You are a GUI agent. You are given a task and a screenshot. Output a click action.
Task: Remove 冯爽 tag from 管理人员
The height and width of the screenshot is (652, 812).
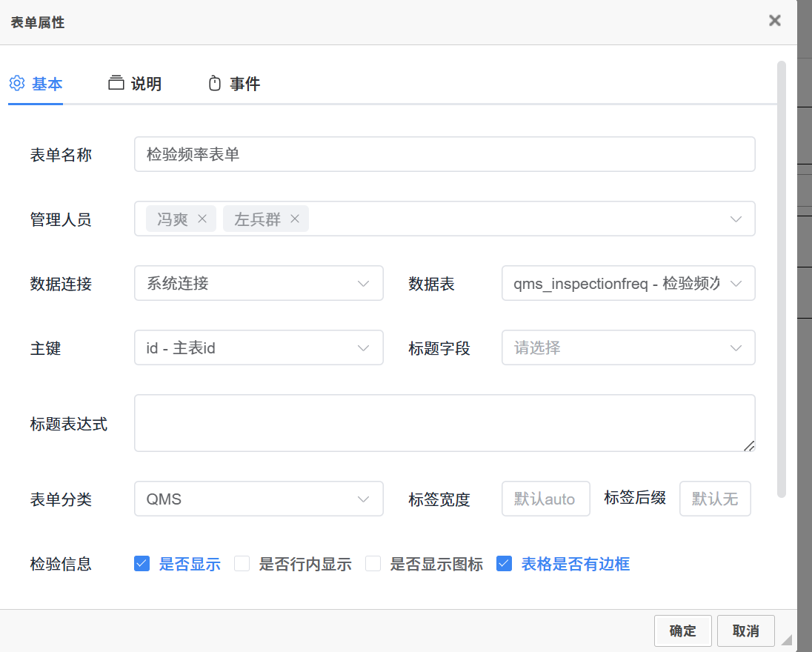202,219
